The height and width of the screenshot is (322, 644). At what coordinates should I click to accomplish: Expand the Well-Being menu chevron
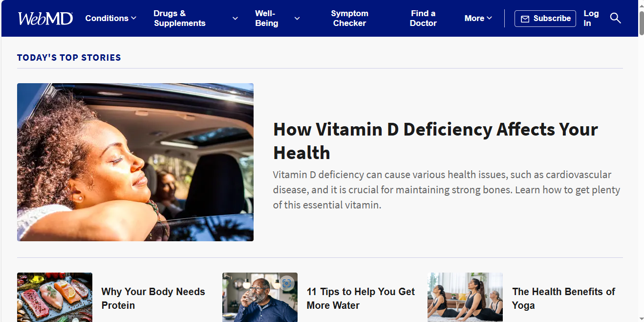297,19
